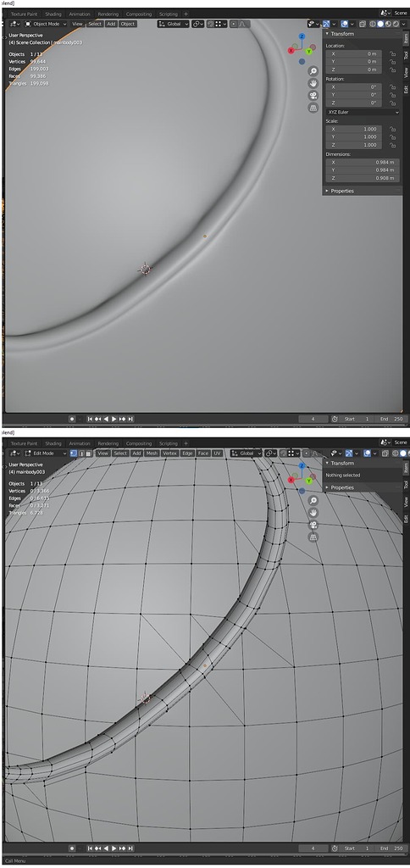The width and height of the screenshot is (410, 868).
Task: Play animation in the upper window timeline
Action: point(114,419)
